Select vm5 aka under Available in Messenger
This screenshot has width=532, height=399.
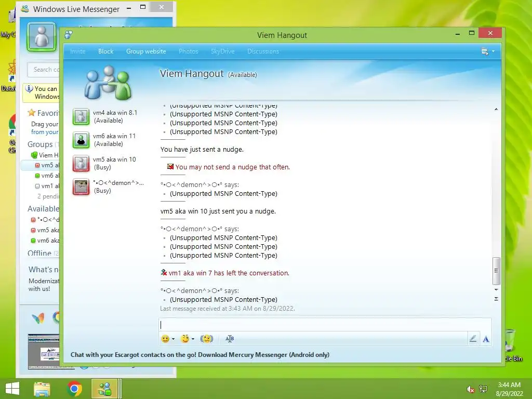[45, 230]
